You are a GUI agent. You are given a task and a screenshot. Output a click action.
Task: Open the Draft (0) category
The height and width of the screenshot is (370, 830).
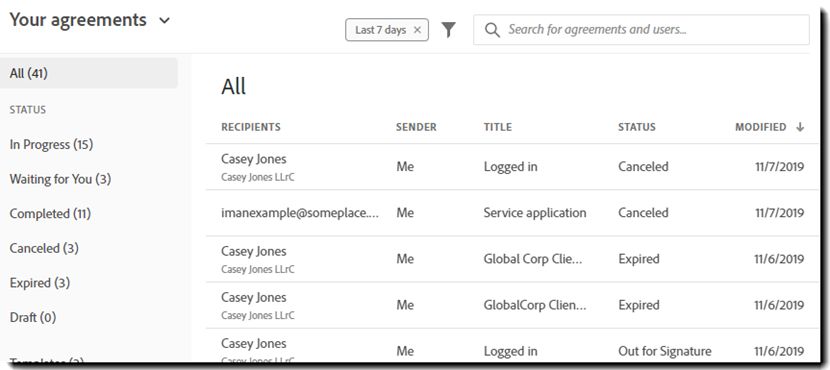[x=33, y=318]
